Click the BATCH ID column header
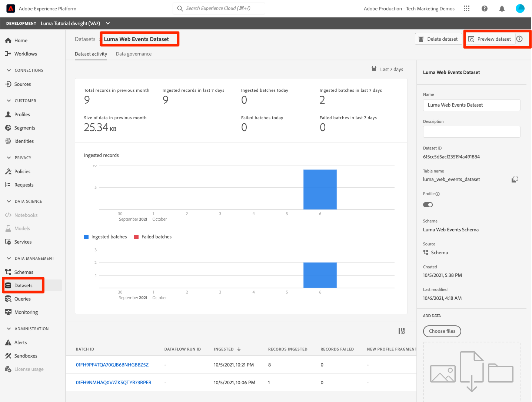This screenshot has height=402, width=532. coord(85,349)
